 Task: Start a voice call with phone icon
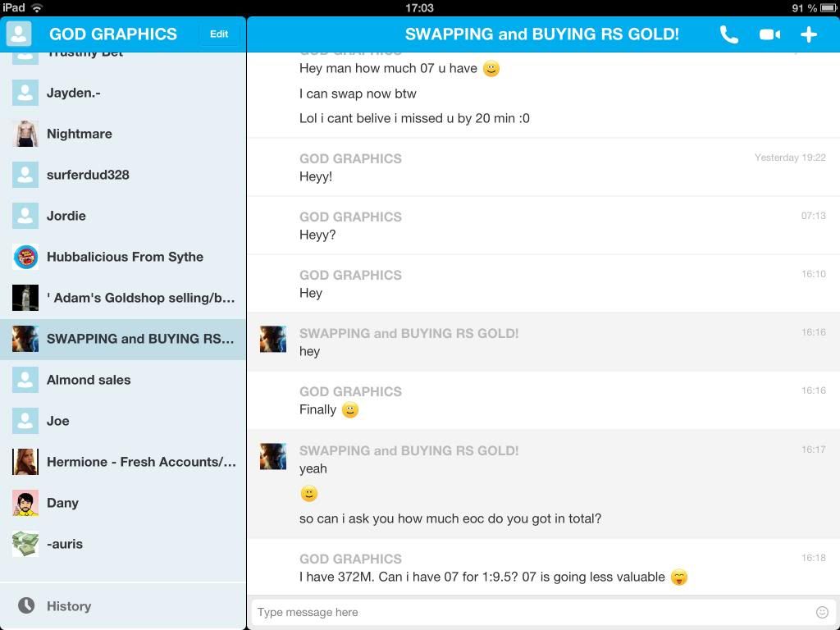728,34
